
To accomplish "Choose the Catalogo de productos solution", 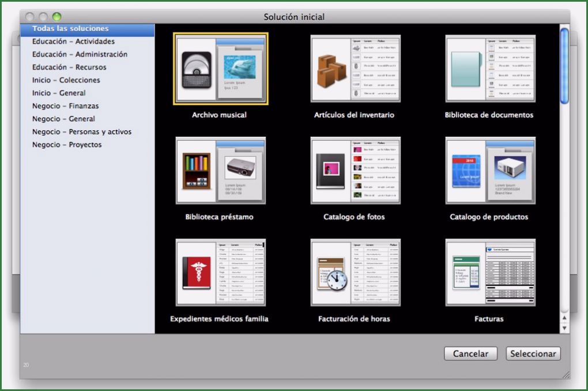I will [489, 170].
